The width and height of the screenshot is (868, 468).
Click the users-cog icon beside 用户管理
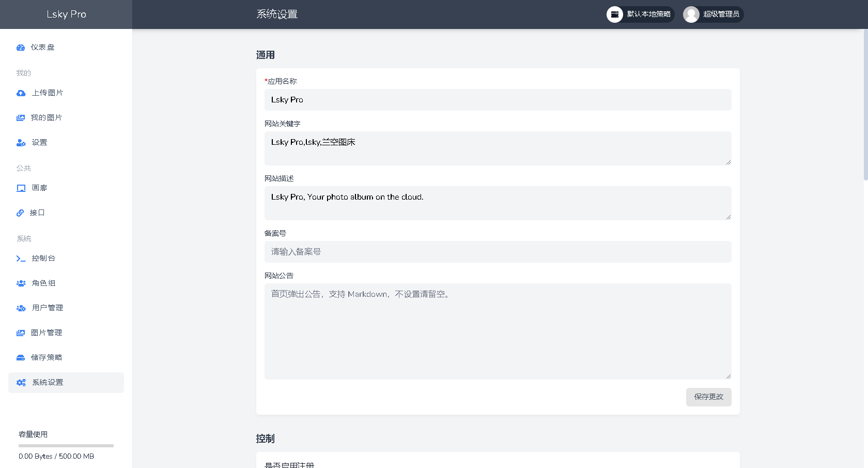[21, 308]
